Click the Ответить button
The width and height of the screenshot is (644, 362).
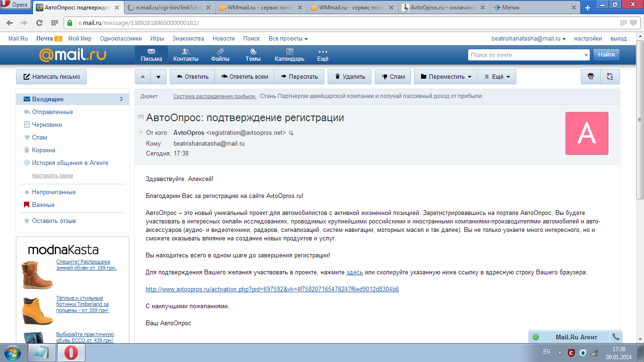click(x=192, y=77)
